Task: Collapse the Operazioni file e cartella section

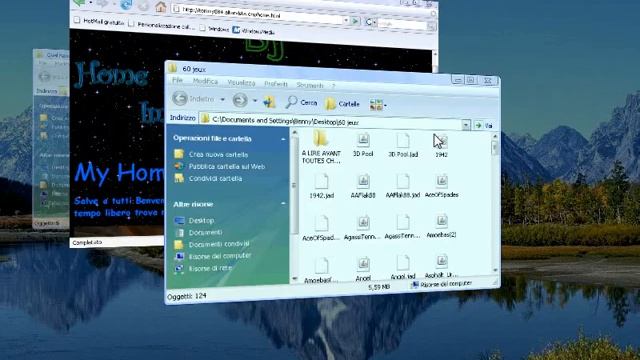Action: (x=283, y=139)
